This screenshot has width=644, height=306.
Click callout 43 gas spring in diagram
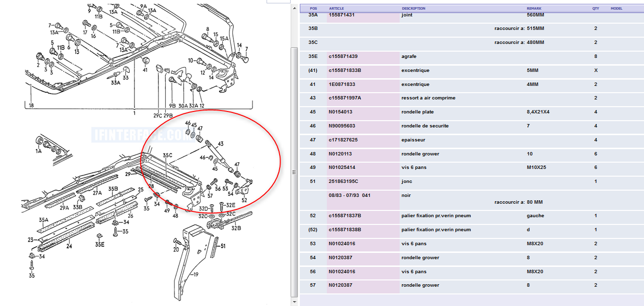[x=221, y=144]
